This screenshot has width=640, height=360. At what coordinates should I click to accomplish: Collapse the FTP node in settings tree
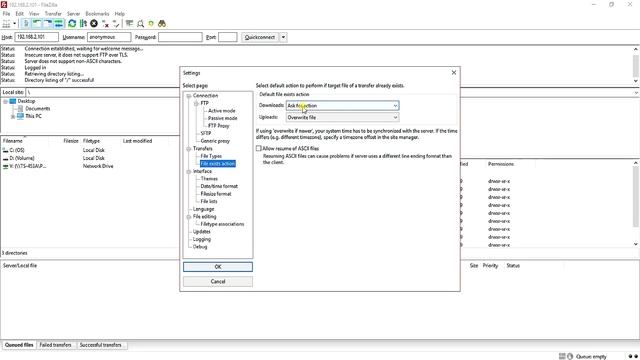196,103
